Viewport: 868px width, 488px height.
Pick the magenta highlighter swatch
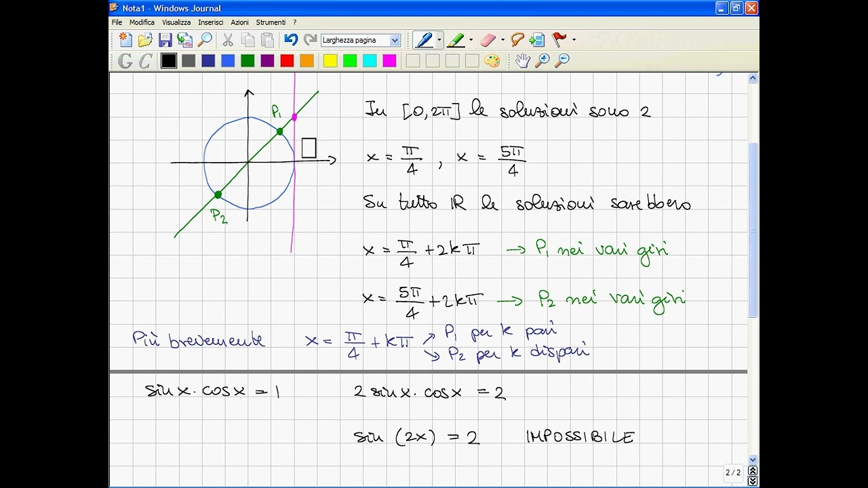click(x=389, y=61)
